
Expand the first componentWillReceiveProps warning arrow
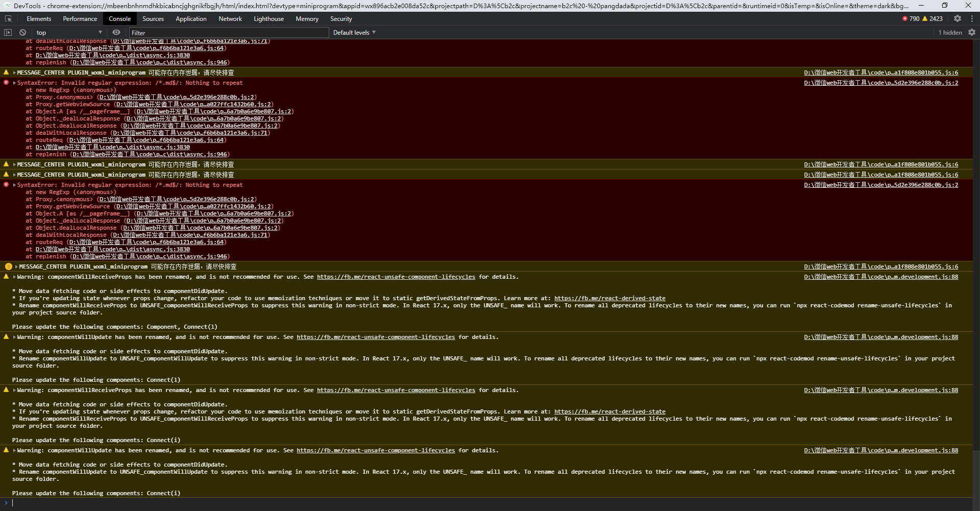(x=14, y=277)
